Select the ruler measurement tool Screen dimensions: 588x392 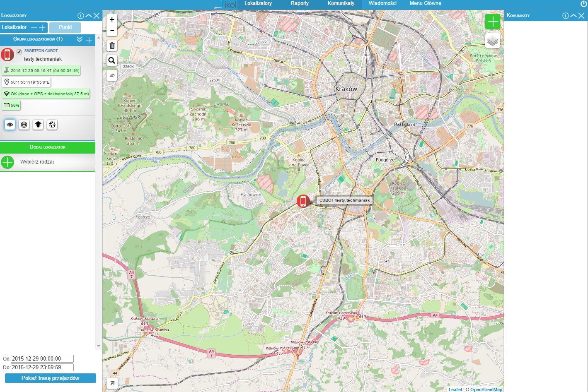[112, 75]
